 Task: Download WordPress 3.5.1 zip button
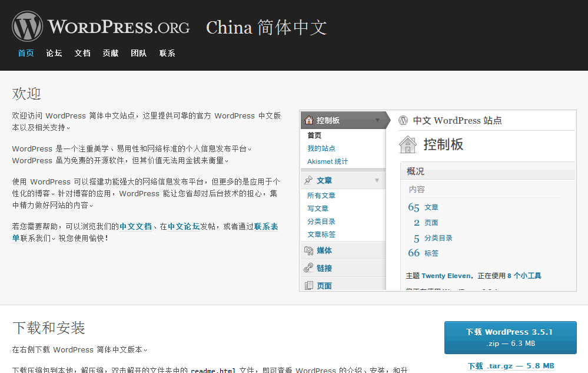point(510,338)
